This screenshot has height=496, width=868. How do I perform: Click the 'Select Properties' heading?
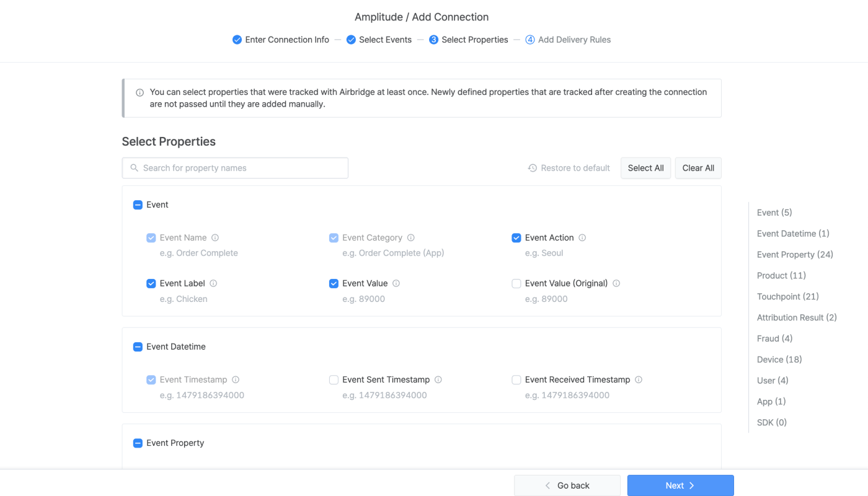tap(169, 141)
